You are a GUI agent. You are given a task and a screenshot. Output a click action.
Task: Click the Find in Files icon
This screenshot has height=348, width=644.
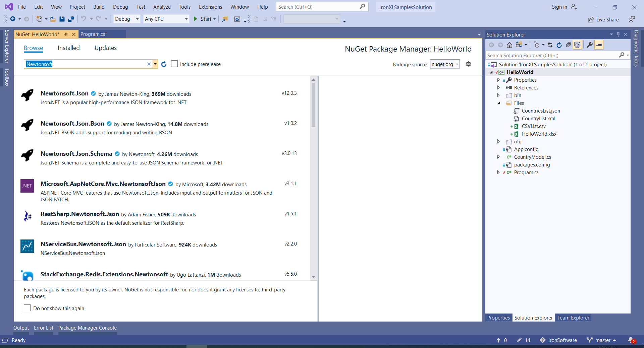point(225,19)
